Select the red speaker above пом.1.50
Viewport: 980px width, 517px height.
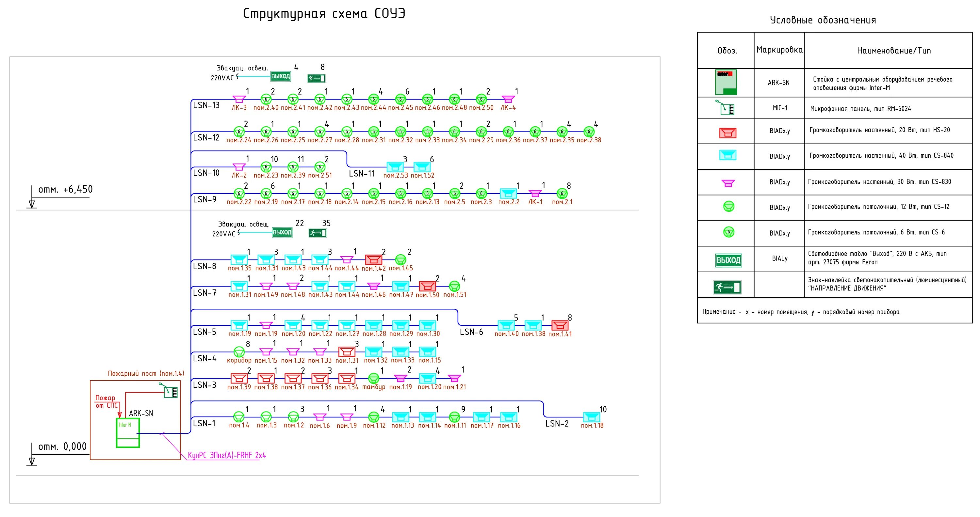pos(427,286)
